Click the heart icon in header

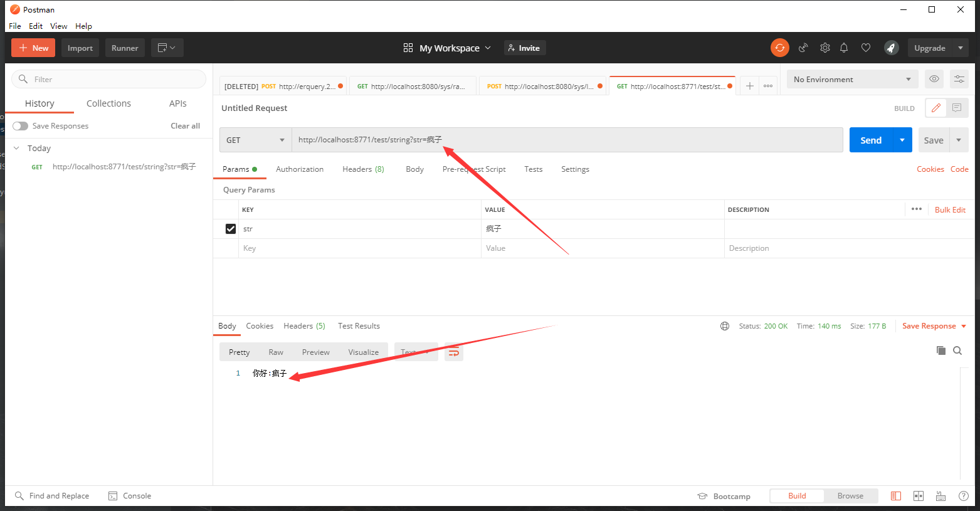click(x=866, y=48)
